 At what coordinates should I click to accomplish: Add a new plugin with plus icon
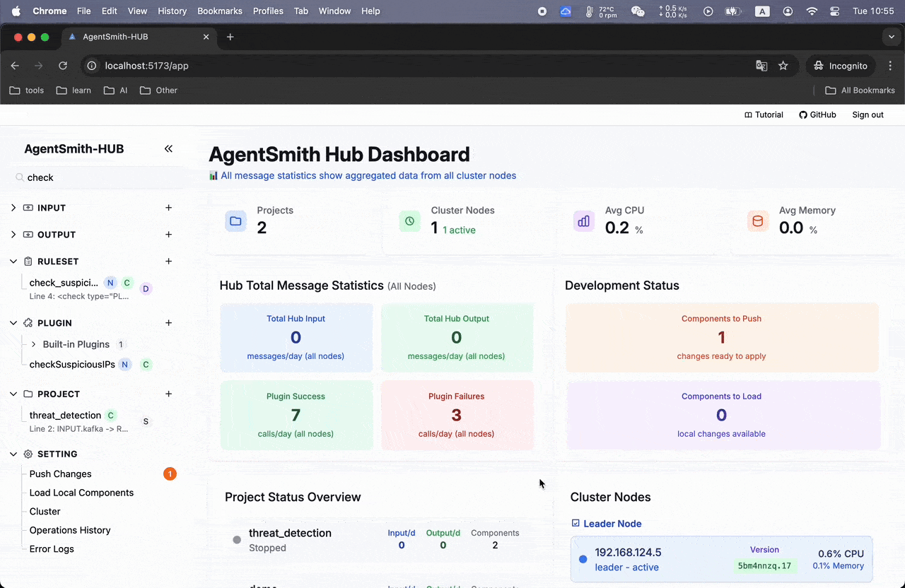pyautogui.click(x=168, y=323)
